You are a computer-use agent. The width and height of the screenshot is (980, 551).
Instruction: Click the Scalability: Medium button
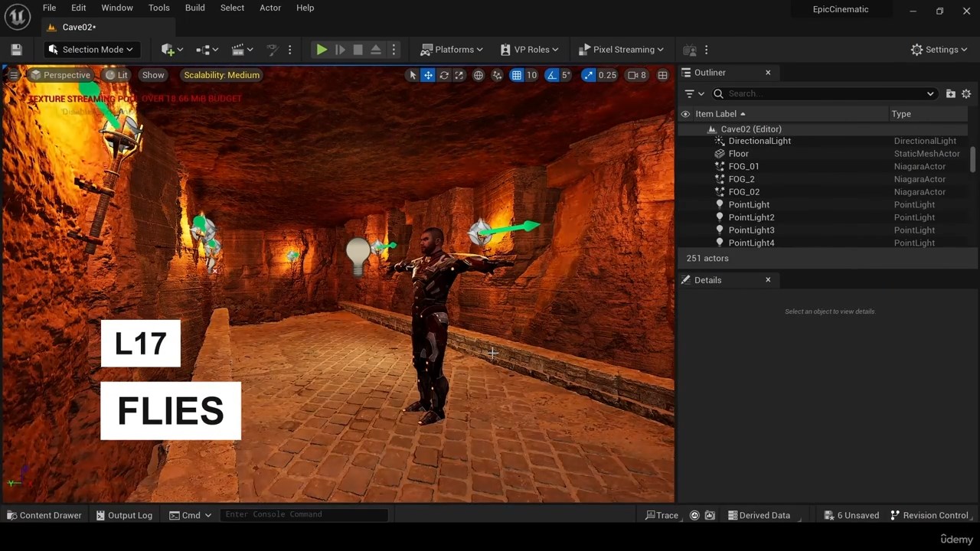[221, 75]
